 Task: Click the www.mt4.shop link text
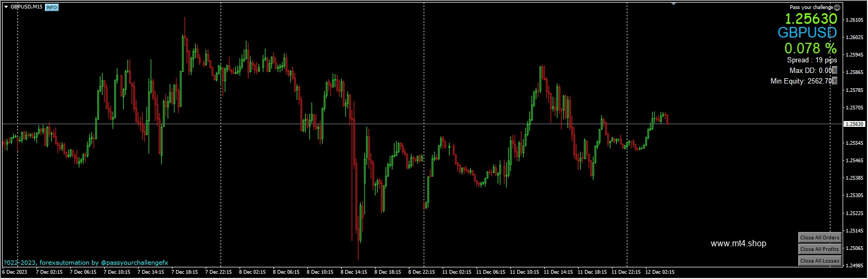tap(738, 244)
